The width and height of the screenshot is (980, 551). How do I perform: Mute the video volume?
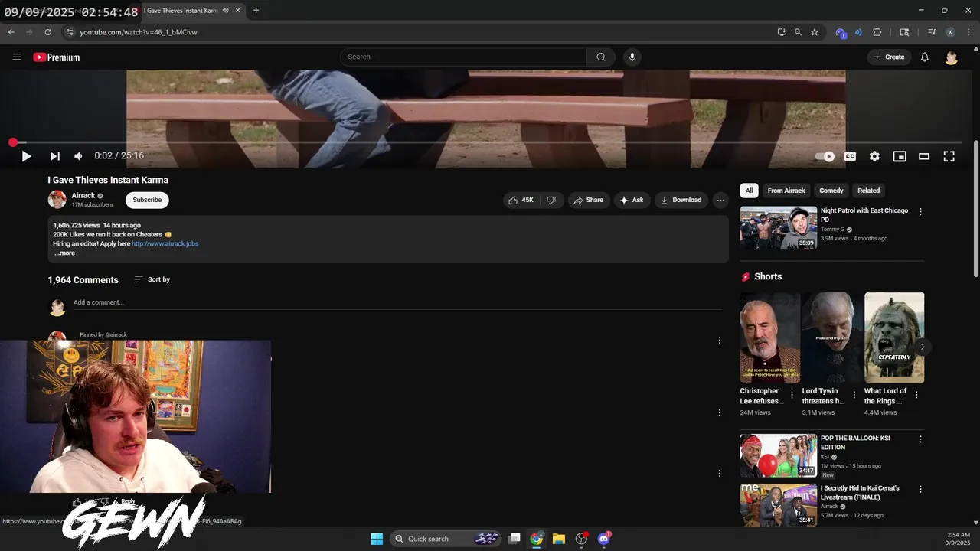pyautogui.click(x=78, y=156)
